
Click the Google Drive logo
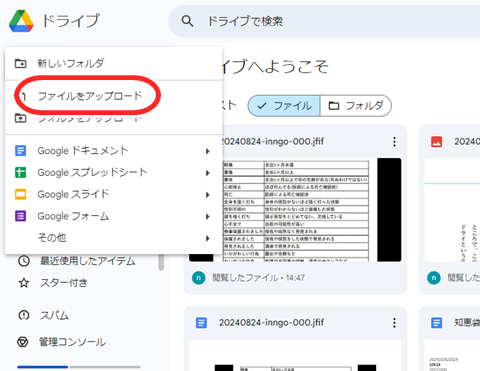coord(21,21)
